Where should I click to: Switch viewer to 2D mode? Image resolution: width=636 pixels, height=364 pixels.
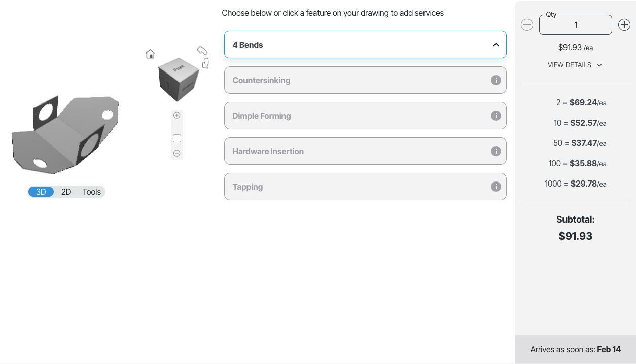coord(66,192)
